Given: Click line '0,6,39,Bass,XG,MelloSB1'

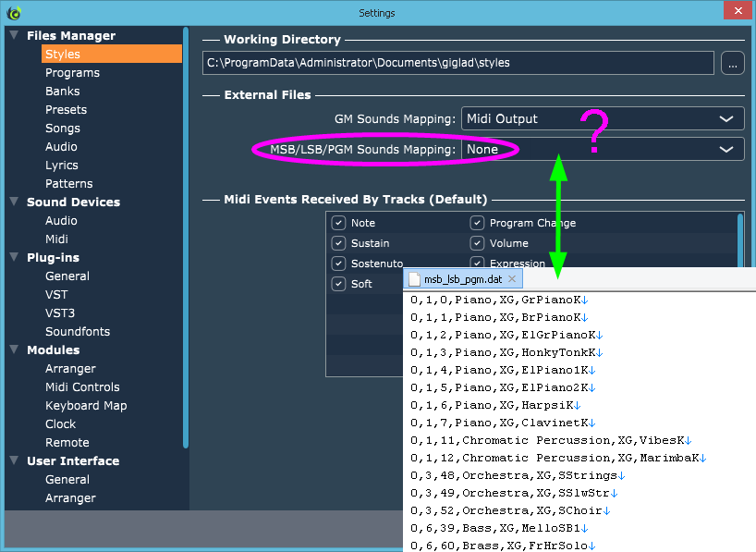Looking at the screenshot, I should (499, 528).
